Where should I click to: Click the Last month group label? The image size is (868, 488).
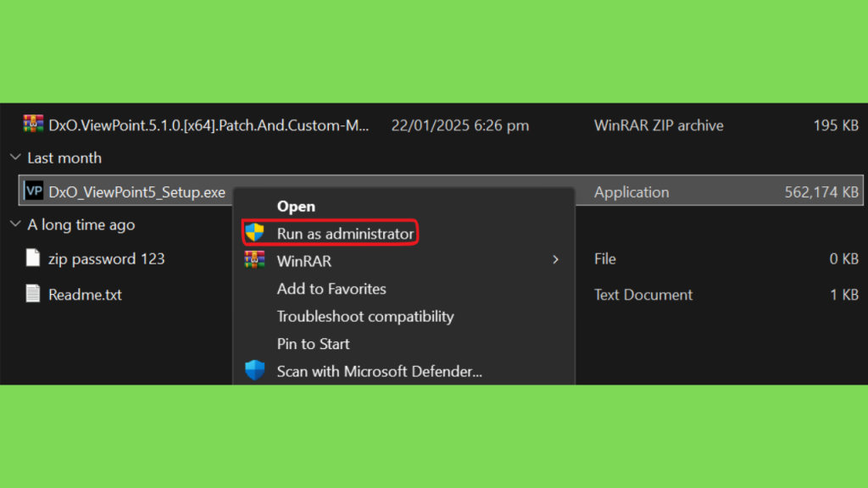tap(64, 158)
